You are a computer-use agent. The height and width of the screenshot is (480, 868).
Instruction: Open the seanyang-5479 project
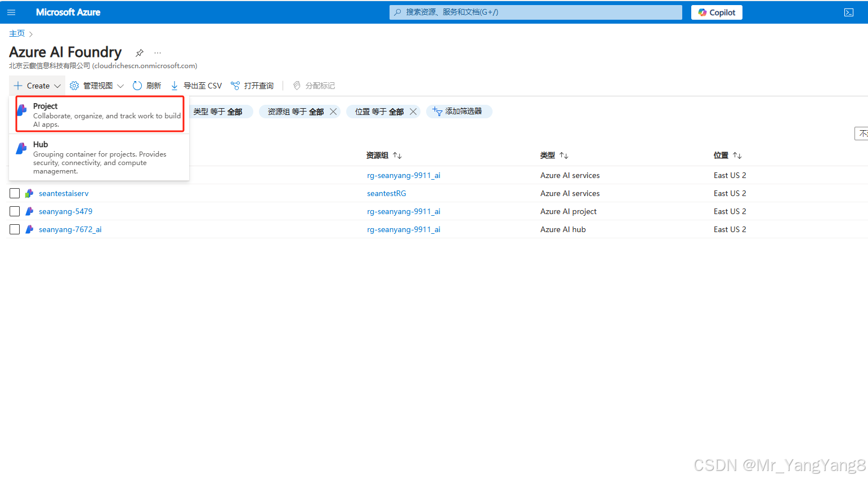click(x=65, y=211)
